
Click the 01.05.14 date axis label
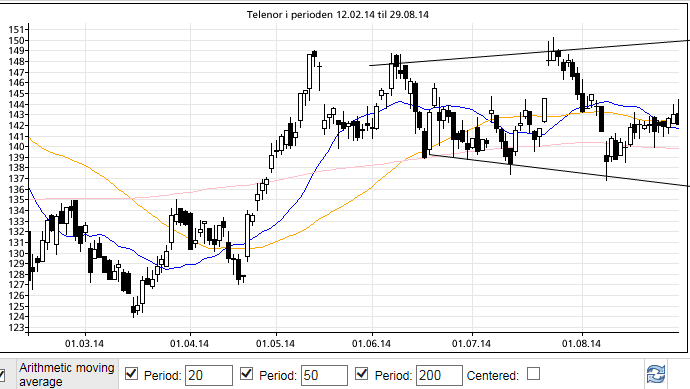pos(275,344)
